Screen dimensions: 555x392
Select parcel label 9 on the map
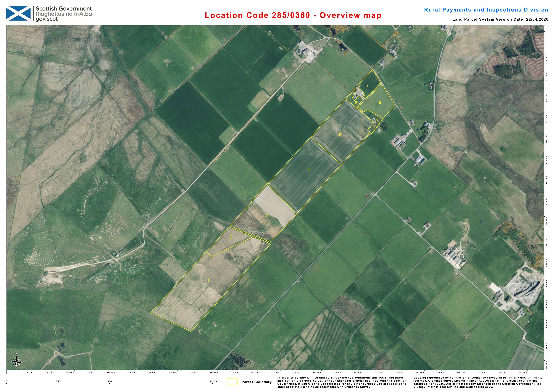[380, 103]
